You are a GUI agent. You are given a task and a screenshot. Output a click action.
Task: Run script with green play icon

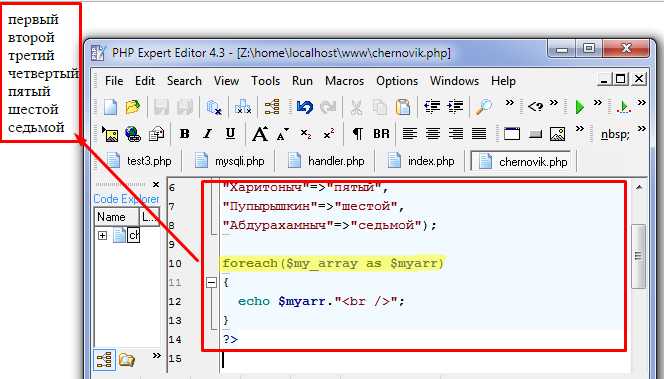click(580, 107)
